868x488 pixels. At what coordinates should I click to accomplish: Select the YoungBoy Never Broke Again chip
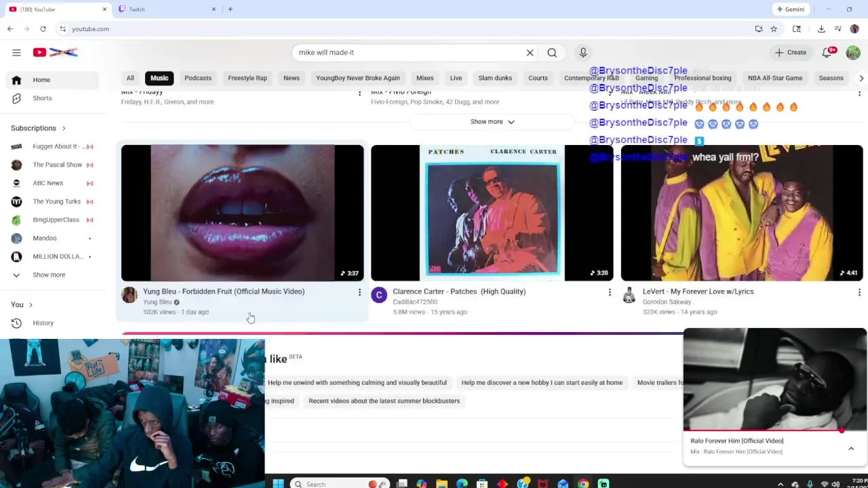tap(358, 78)
